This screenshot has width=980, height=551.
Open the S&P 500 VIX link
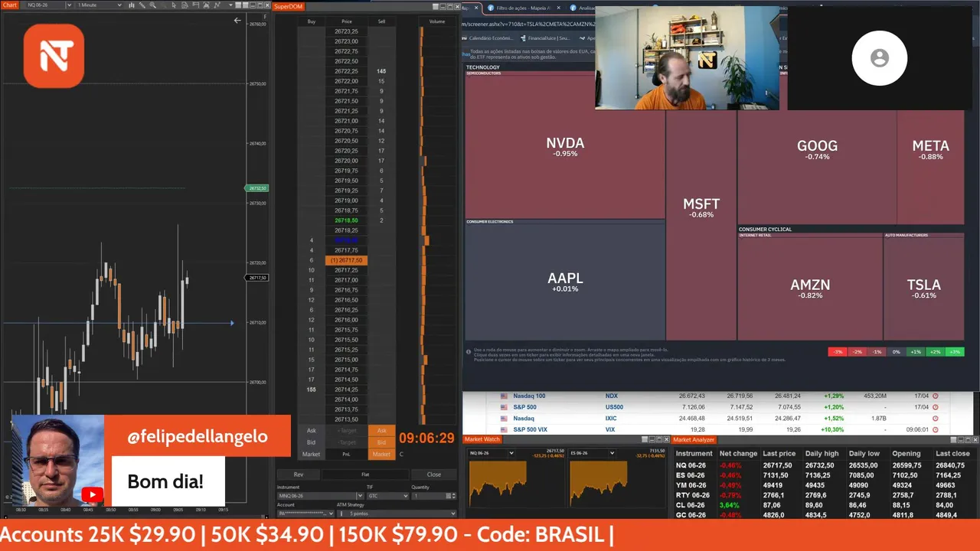[x=531, y=429]
